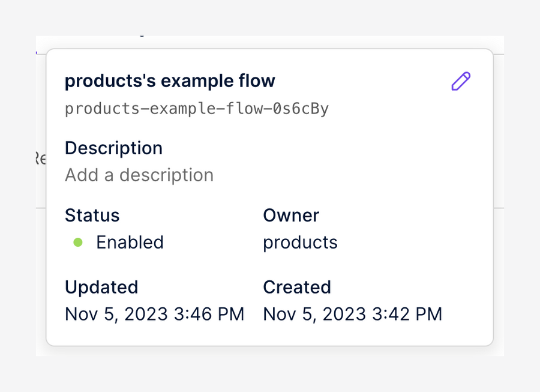This screenshot has width=540, height=392.
Task: Select the flow ID products-example-flow-0s6cBy
Action: pos(197,109)
